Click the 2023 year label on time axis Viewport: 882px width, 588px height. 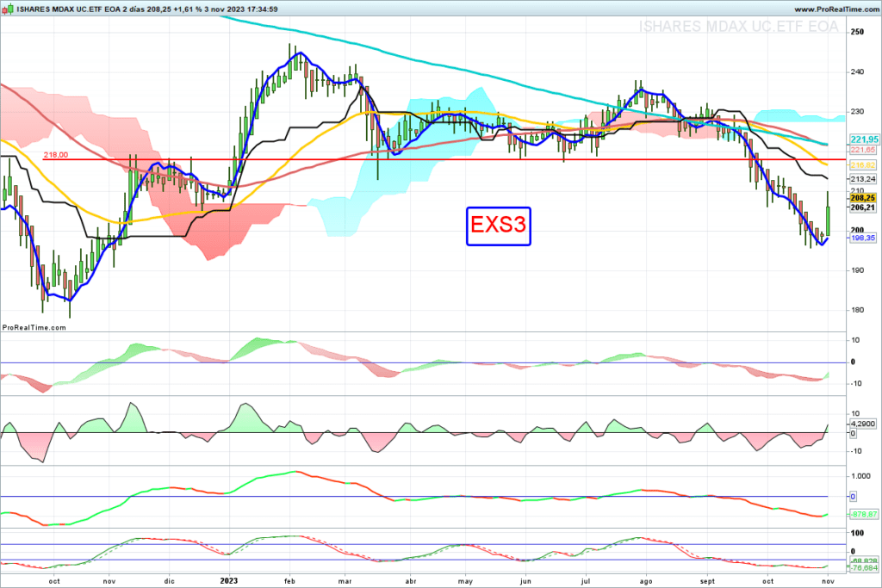coord(228,581)
